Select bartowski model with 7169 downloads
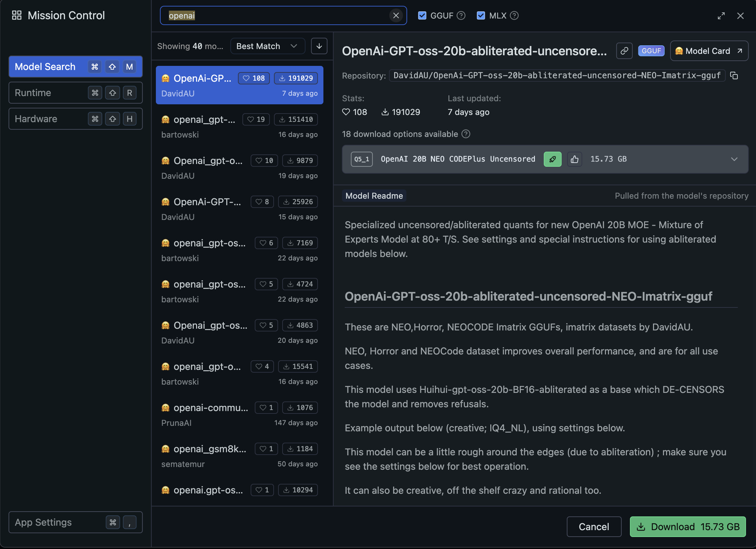 click(x=239, y=250)
